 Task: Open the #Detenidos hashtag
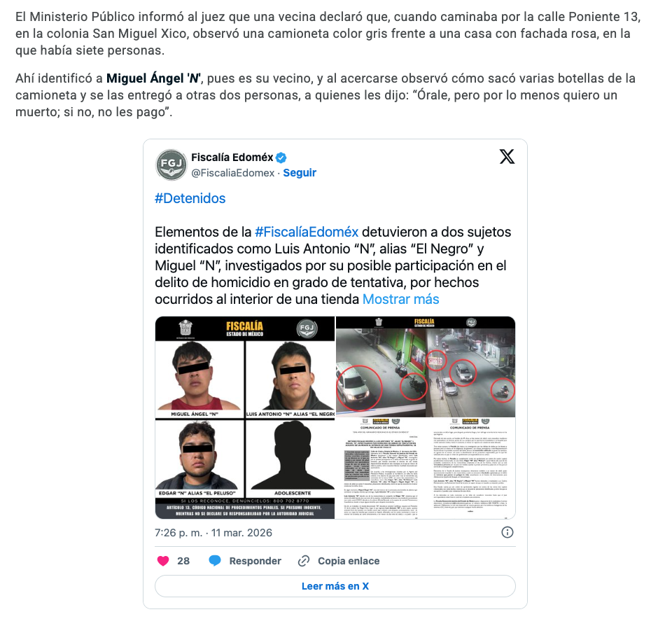coord(190,199)
